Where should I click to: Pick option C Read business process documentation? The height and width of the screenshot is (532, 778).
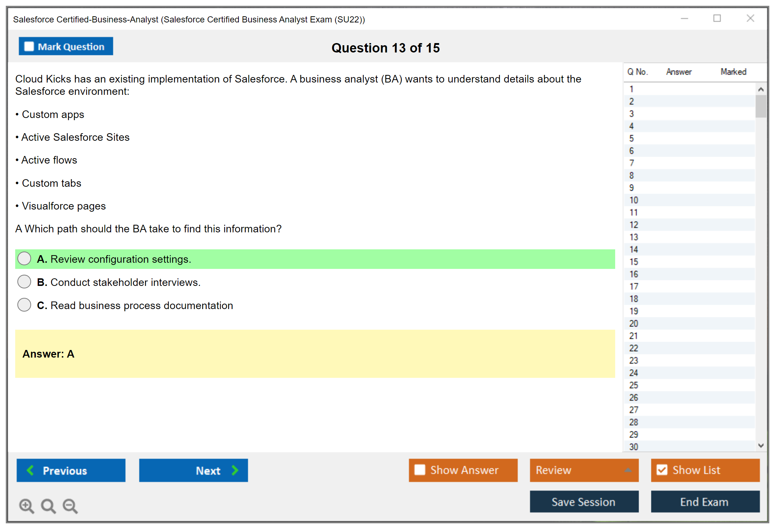24,305
